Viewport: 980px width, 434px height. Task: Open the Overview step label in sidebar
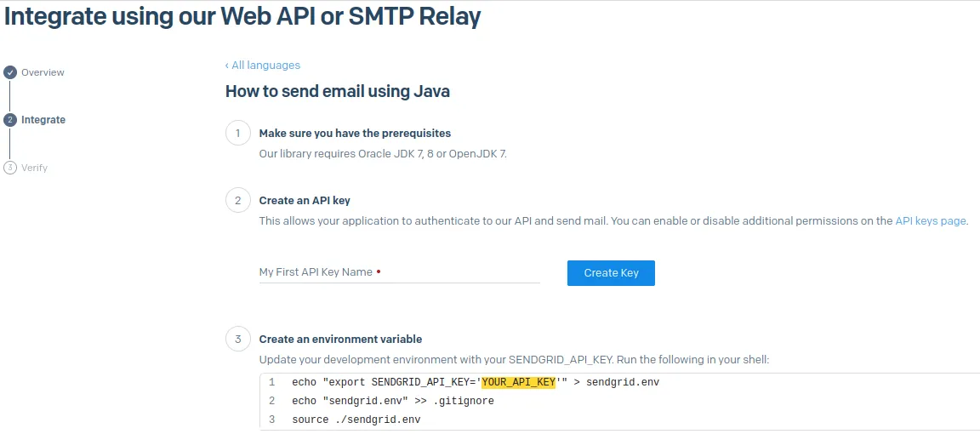click(x=43, y=72)
